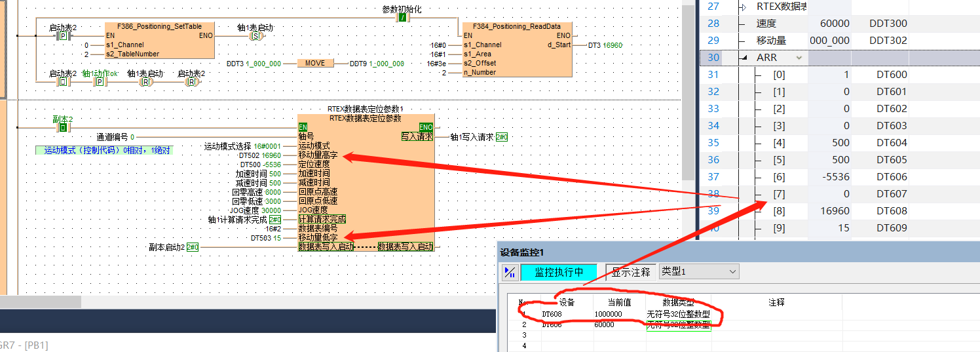Click the MOVE instruction block

315,64
